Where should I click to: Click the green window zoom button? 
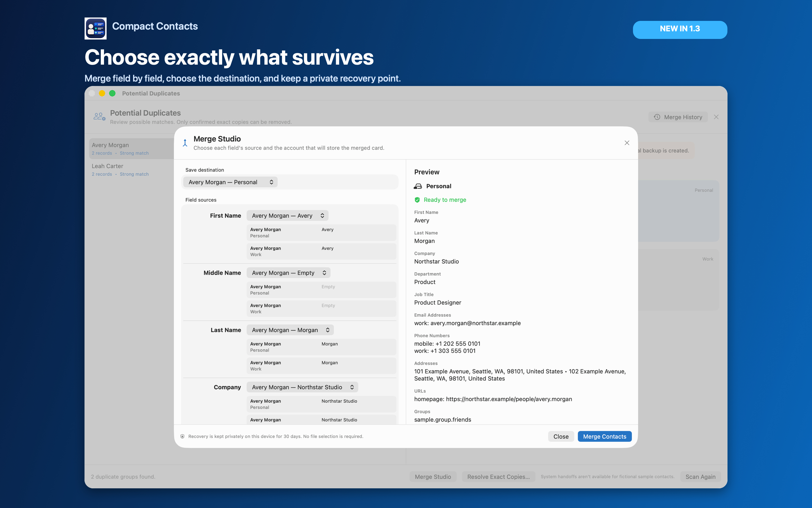(112, 93)
